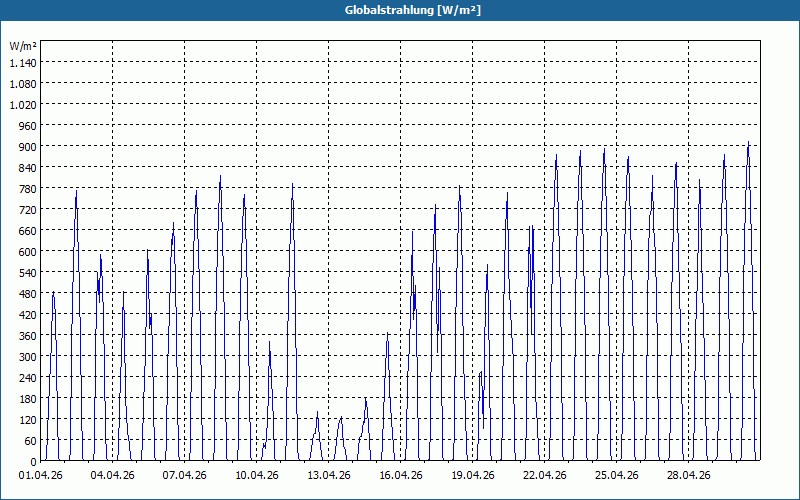Click the Globalstrahlung [W/m²] title bar

(400, 10)
